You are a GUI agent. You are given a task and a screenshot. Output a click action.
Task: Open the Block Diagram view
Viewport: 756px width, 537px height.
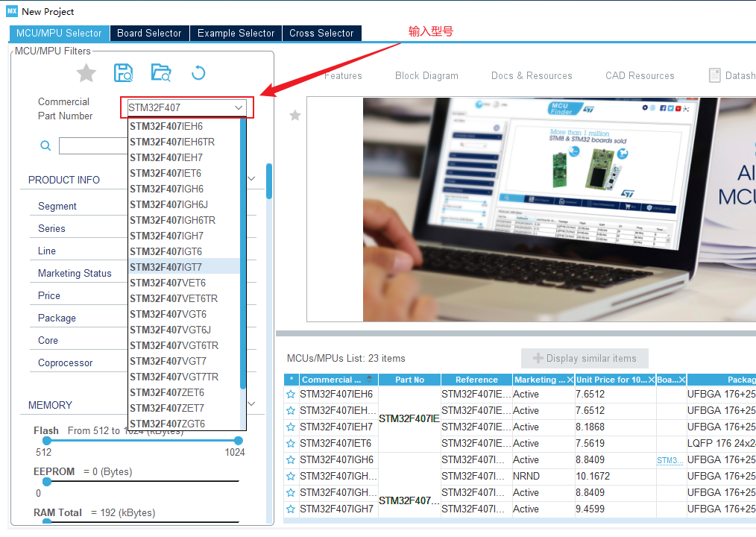(426, 76)
